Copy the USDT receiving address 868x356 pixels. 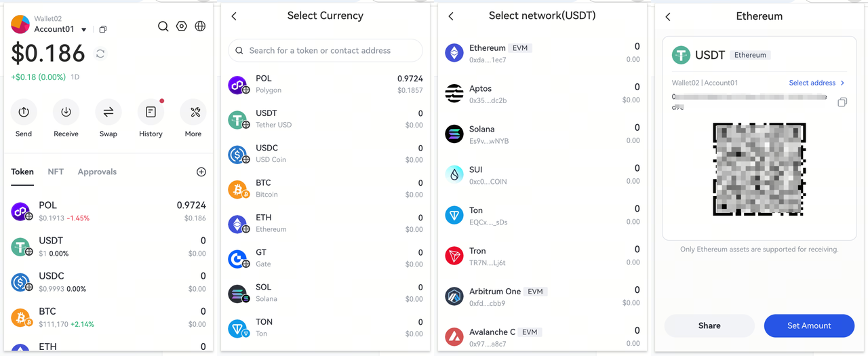click(842, 102)
